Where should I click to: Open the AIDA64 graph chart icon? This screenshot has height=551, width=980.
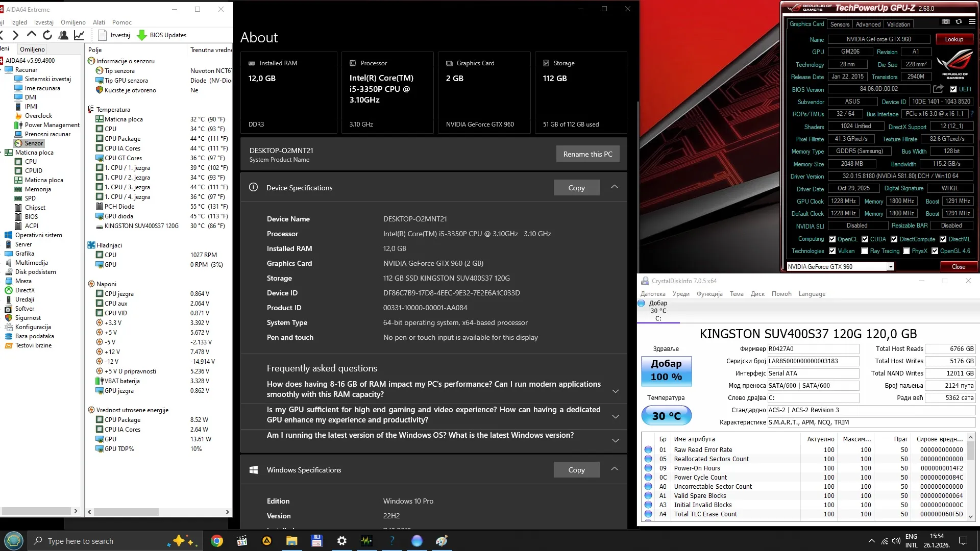79,35
